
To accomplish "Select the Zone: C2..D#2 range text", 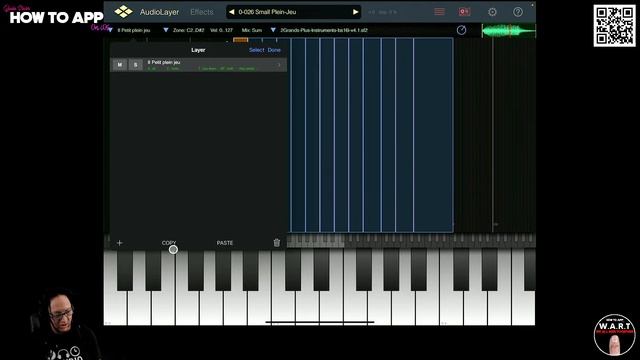I will (x=188, y=30).
